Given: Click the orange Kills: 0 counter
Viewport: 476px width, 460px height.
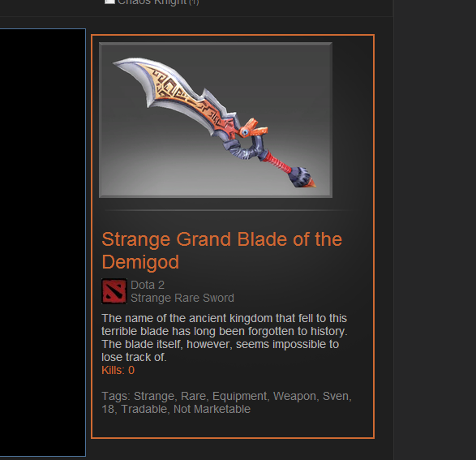Looking at the screenshot, I should pos(118,370).
